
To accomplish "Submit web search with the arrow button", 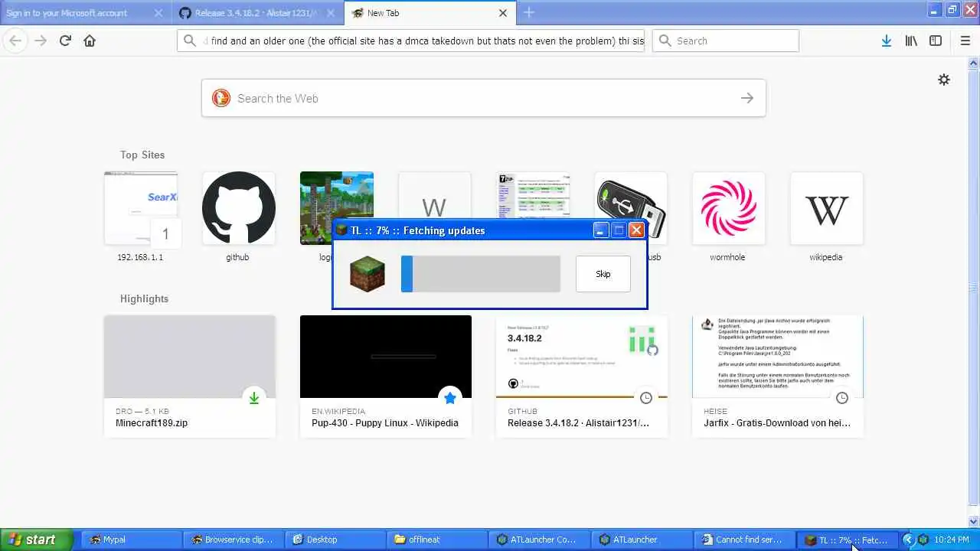I will [x=746, y=98].
